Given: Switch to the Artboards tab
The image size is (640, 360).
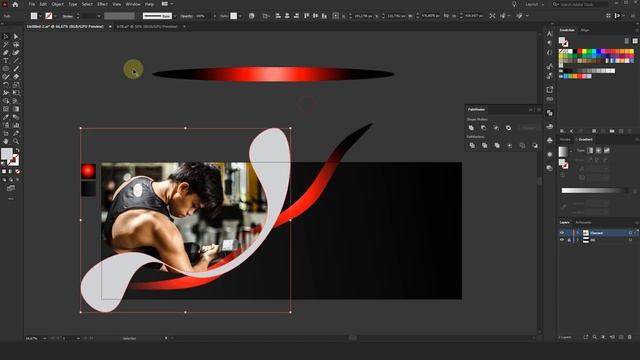Looking at the screenshot, I should (x=583, y=222).
